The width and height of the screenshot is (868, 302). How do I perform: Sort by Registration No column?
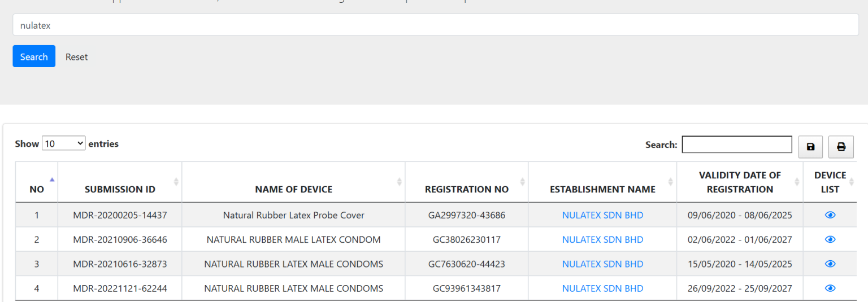pos(466,189)
